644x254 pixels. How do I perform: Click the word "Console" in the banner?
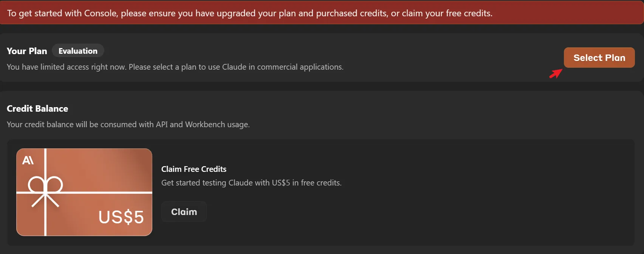pyautogui.click(x=101, y=13)
